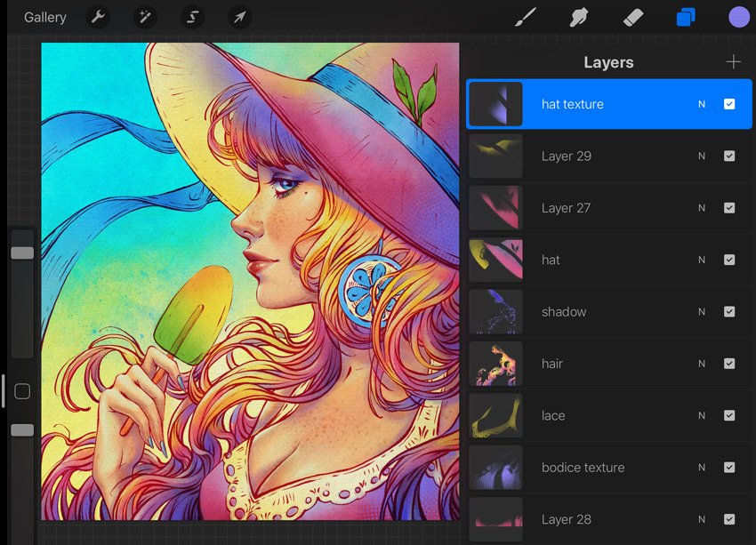756x545 pixels.
Task: Open blend mode N for lace layer
Action: tap(702, 415)
